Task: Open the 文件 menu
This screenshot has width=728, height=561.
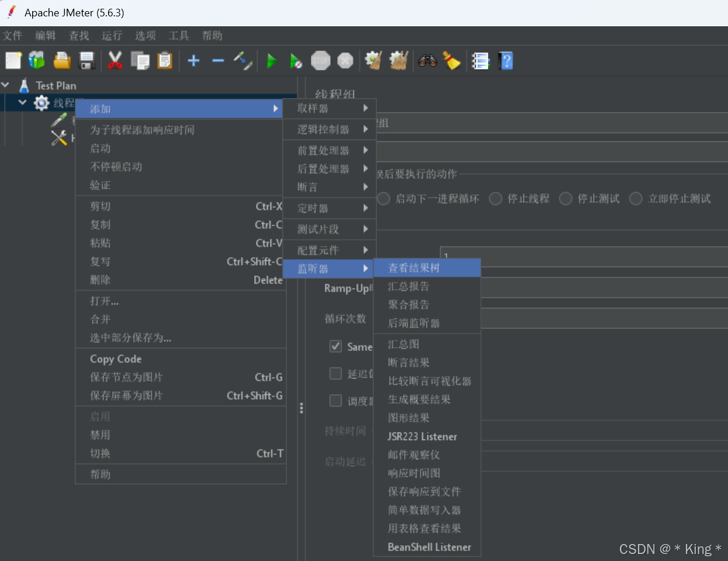Action: pyautogui.click(x=12, y=36)
